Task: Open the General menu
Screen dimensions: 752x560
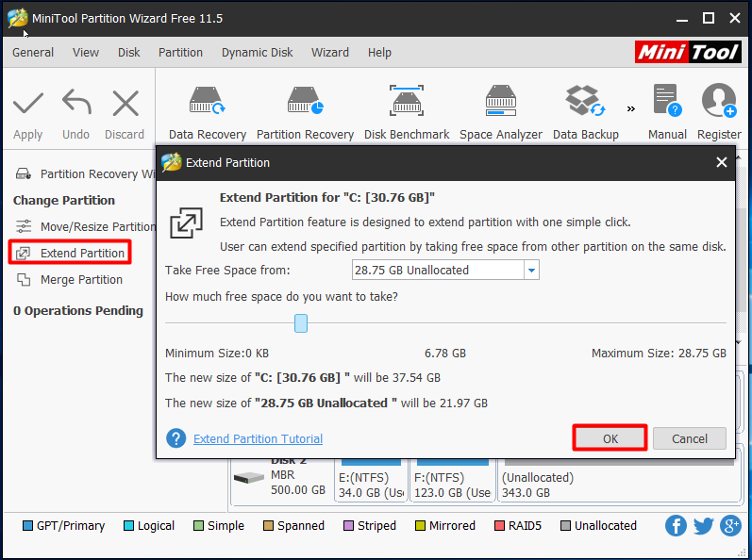Action: (33, 52)
